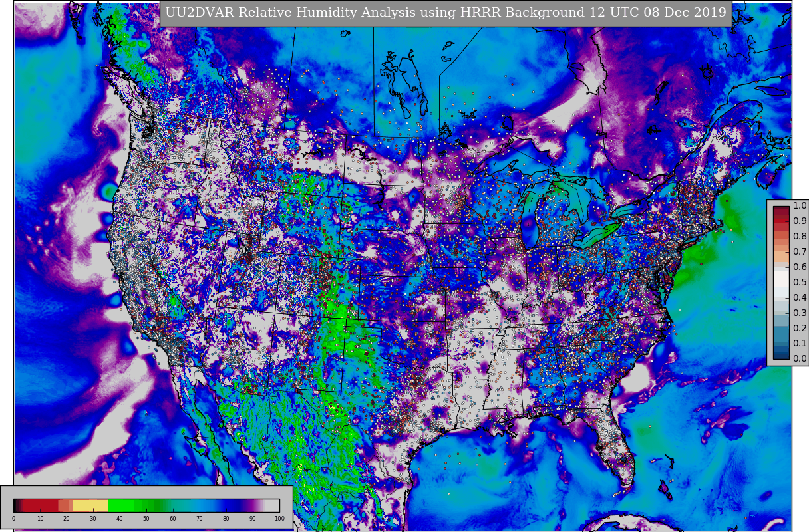
Task: Click the peach segment of the vertical colorbar
Action: pyautogui.click(x=781, y=256)
